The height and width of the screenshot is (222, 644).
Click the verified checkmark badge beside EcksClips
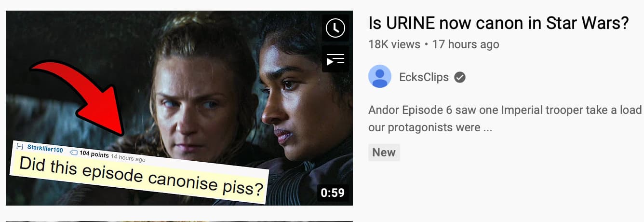pyautogui.click(x=460, y=77)
